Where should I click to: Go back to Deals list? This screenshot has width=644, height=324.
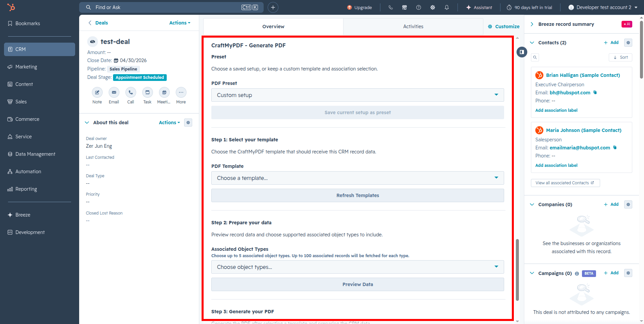pyautogui.click(x=98, y=23)
